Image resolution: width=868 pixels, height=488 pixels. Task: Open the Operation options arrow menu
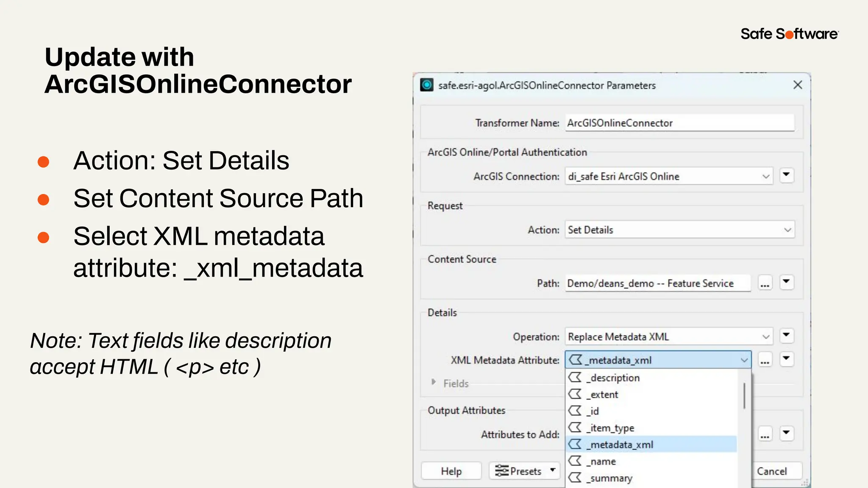tap(787, 335)
